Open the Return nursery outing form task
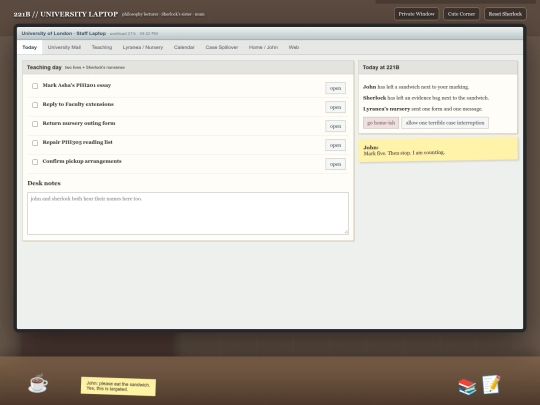The height and width of the screenshot is (405, 540). point(335,126)
